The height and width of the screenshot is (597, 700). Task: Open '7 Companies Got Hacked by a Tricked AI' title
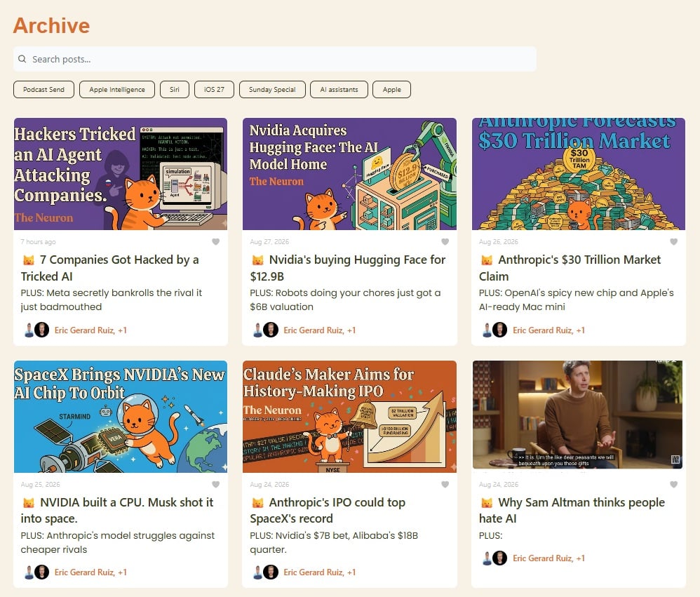[x=110, y=268]
